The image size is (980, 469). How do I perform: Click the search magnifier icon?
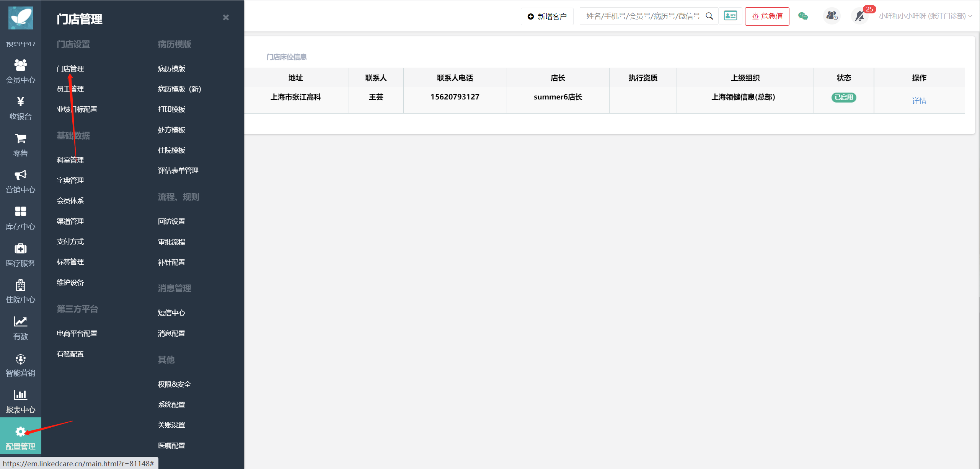pos(709,16)
